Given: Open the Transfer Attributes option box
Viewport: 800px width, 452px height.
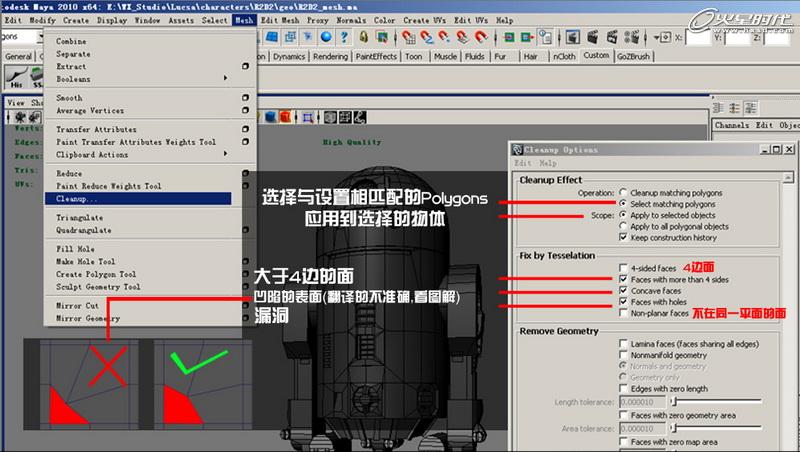Looking at the screenshot, I should [x=245, y=129].
